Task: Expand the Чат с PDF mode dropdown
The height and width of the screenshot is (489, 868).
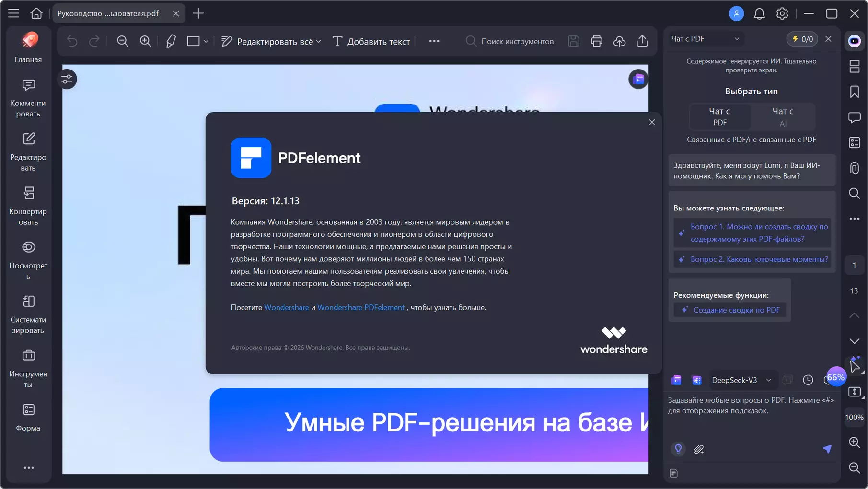Action: [706, 39]
